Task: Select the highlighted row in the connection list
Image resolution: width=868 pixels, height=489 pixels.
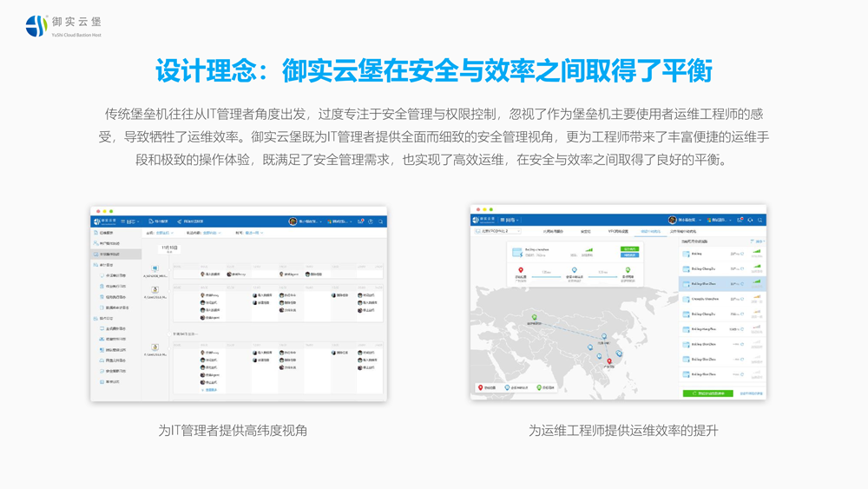Action: [x=721, y=284]
